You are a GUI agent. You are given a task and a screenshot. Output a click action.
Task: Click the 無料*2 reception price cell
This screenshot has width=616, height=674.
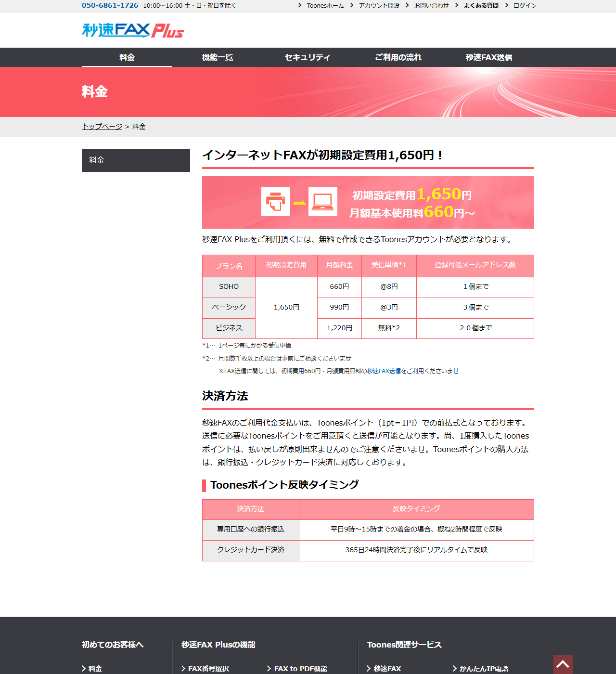coord(389,328)
